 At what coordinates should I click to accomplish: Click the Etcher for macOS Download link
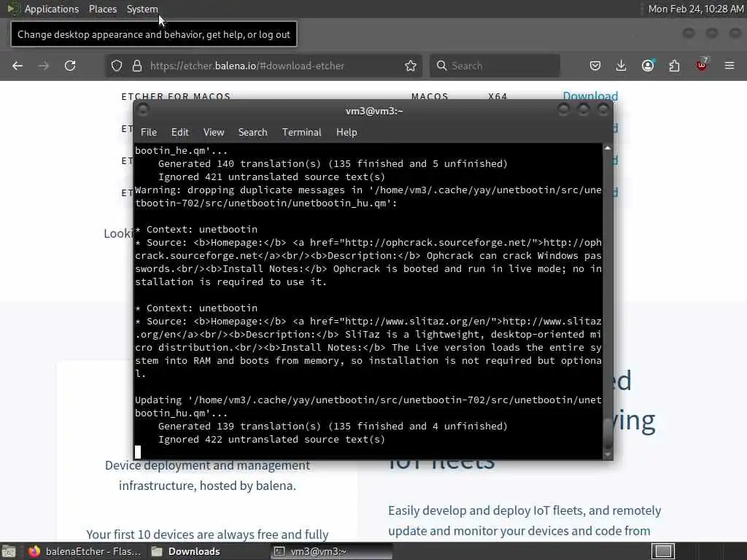590,96
